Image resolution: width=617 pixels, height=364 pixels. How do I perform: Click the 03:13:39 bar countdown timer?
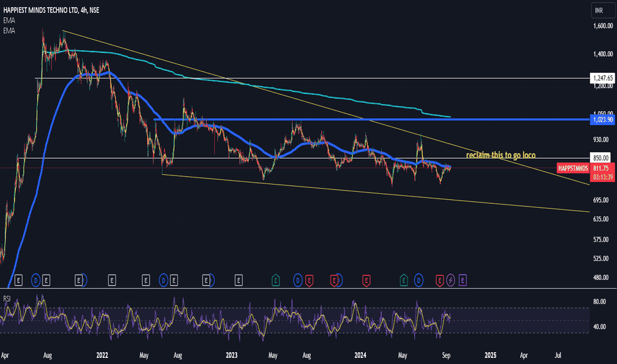pyautogui.click(x=603, y=177)
